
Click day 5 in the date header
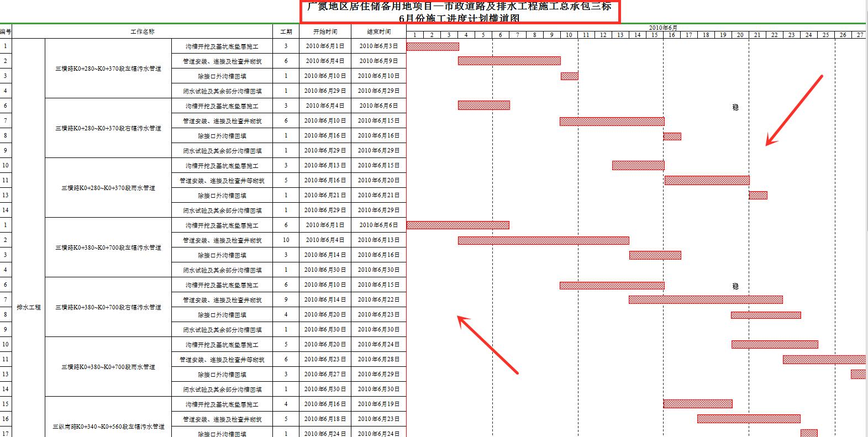[483, 35]
